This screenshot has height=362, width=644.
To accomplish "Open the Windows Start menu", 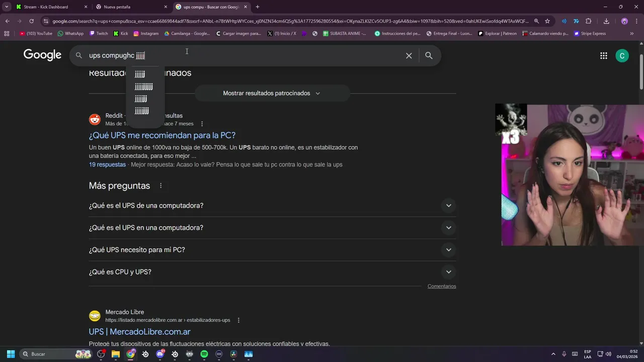I will click(x=11, y=354).
